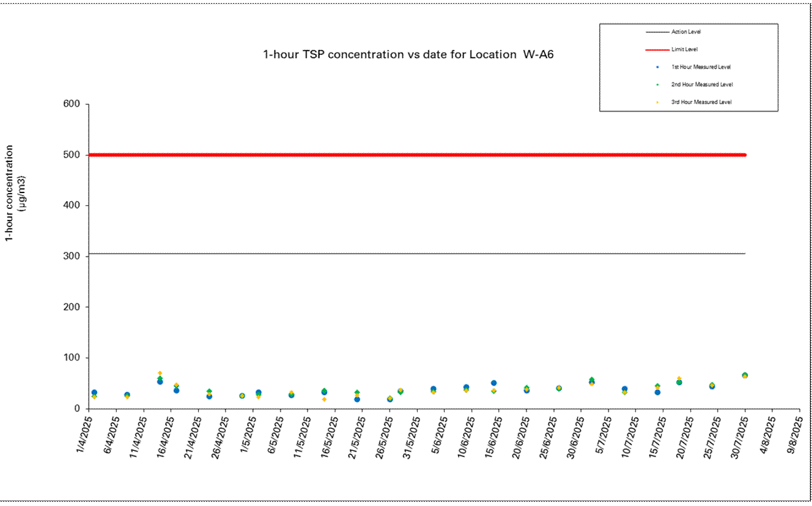Click the 2nd Hour Measured Level legend entry
The width and height of the screenshot is (812, 506).
click(x=701, y=85)
